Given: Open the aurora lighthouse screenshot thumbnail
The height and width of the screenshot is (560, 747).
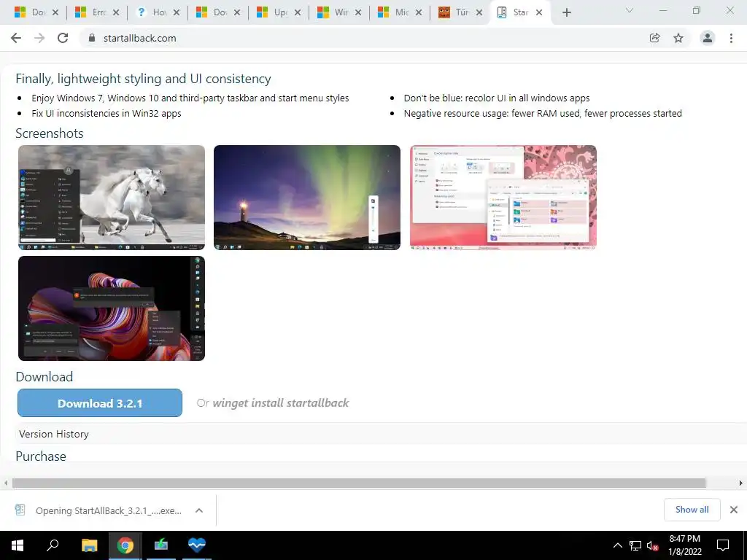Looking at the screenshot, I should [x=307, y=198].
